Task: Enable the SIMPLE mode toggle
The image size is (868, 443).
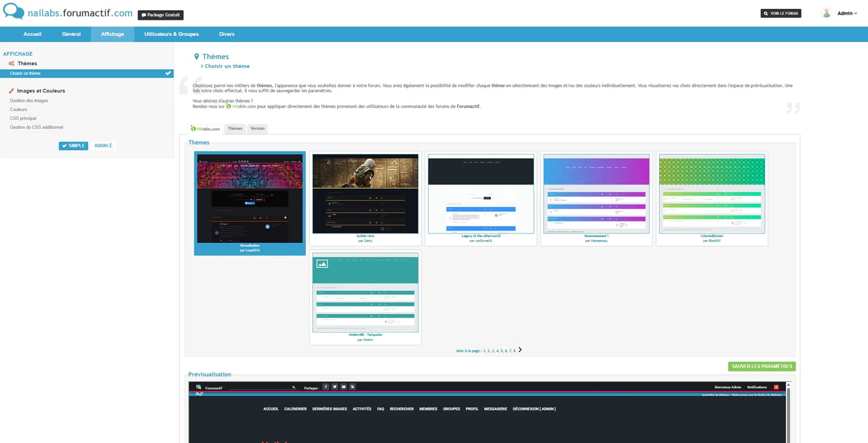Action: click(73, 146)
